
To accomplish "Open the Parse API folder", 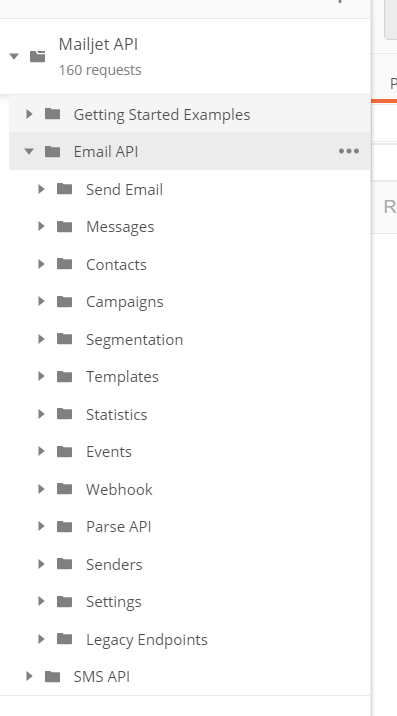I will (190, 526).
